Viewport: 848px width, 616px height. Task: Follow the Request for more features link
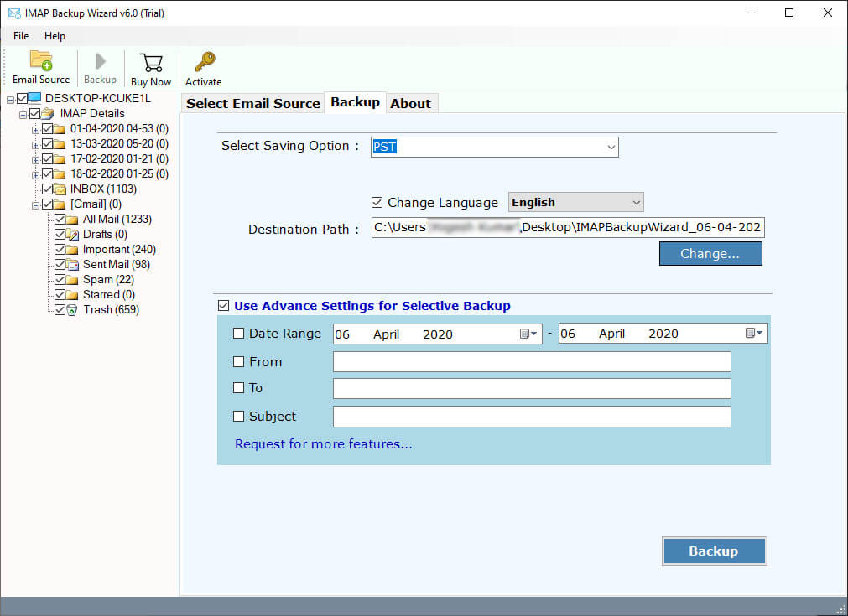pyautogui.click(x=324, y=444)
